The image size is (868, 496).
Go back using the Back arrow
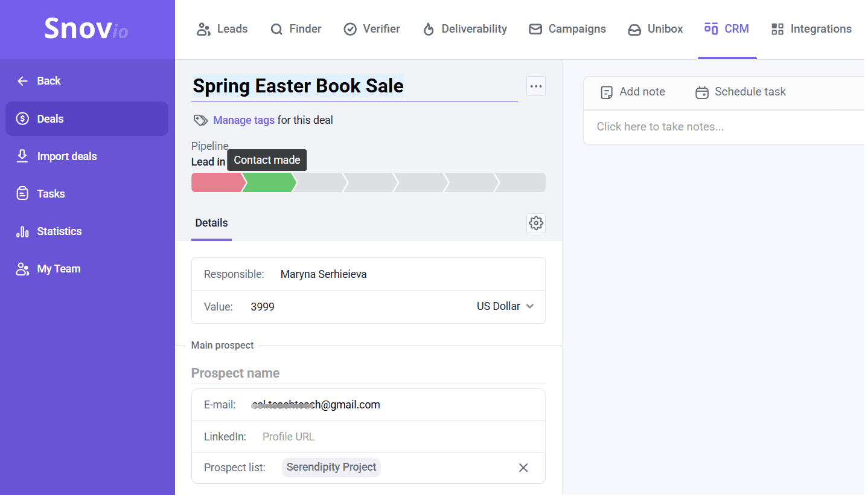click(x=23, y=81)
